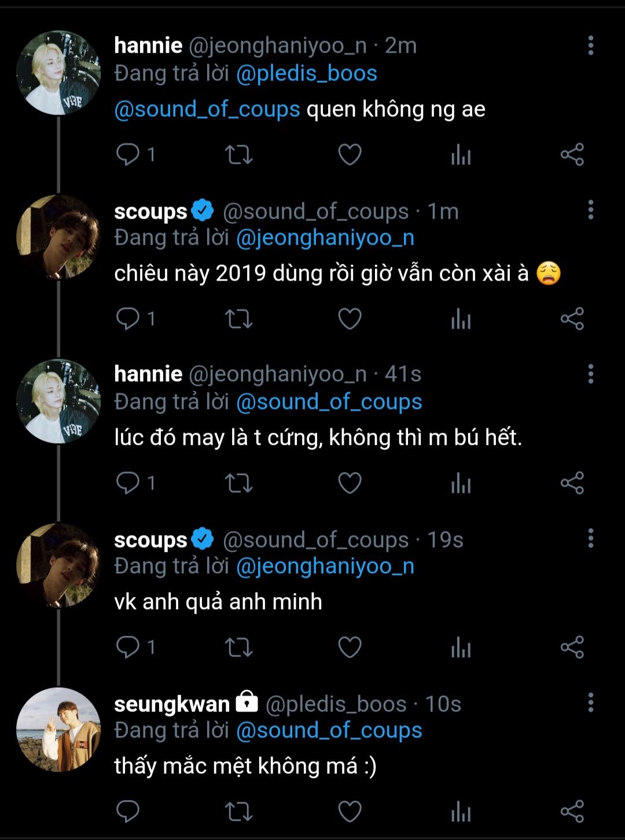This screenshot has height=840, width=625.
Task: Open more options on hannie's first tweet
Action: [590, 45]
